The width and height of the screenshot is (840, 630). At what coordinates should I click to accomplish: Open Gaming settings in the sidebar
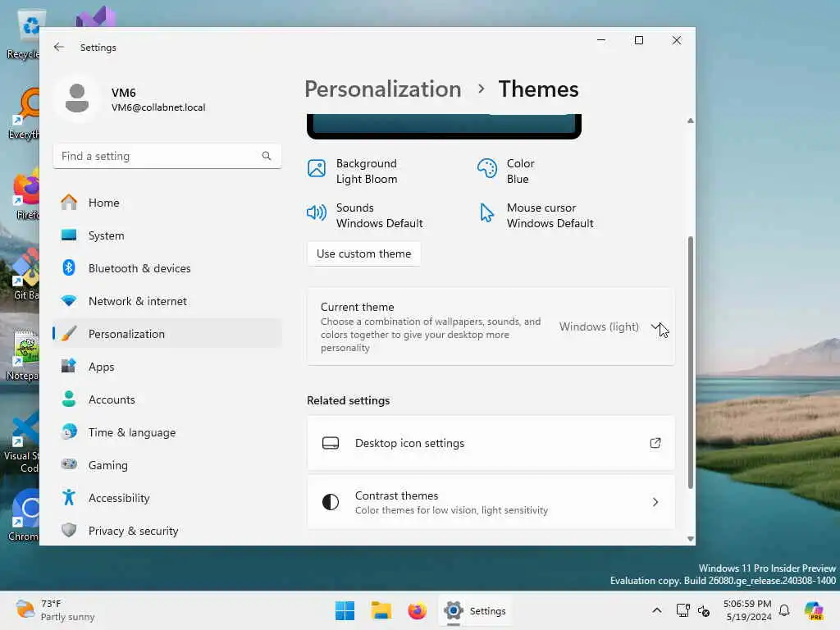click(167, 464)
